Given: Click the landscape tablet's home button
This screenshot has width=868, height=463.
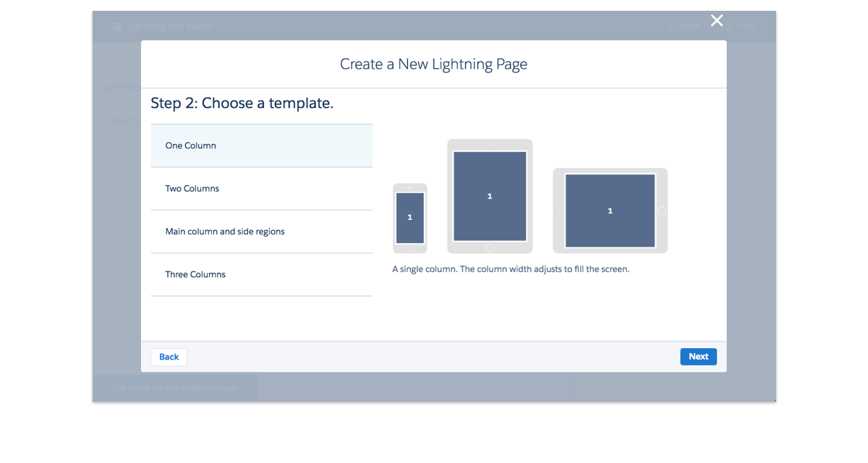Looking at the screenshot, I should pyautogui.click(x=661, y=211).
